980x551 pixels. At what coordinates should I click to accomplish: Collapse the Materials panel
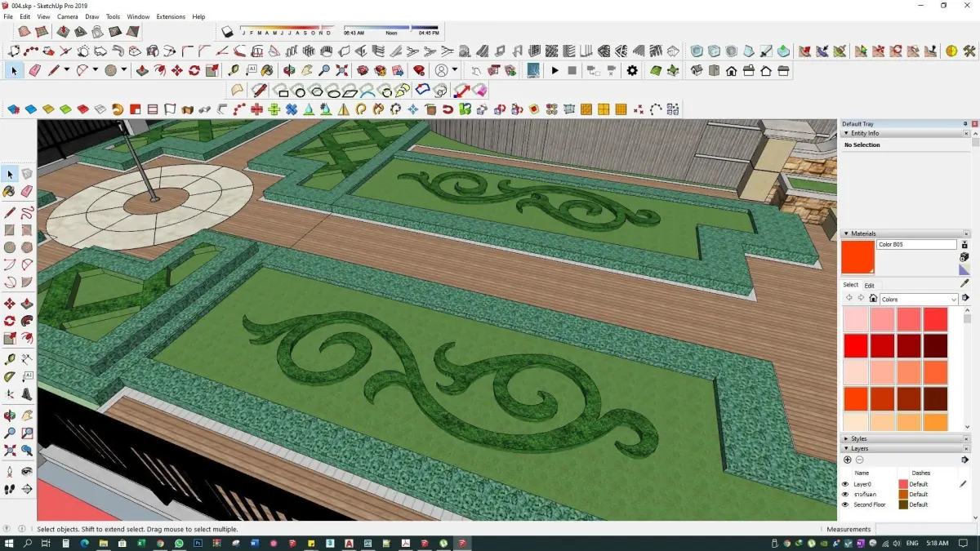[x=846, y=233]
